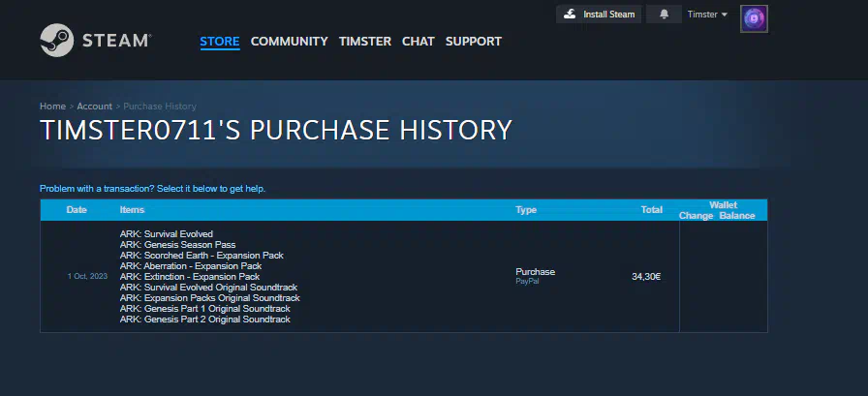Click the Wallet Balance column header
Screen dimensions: 868x396
click(737, 216)
